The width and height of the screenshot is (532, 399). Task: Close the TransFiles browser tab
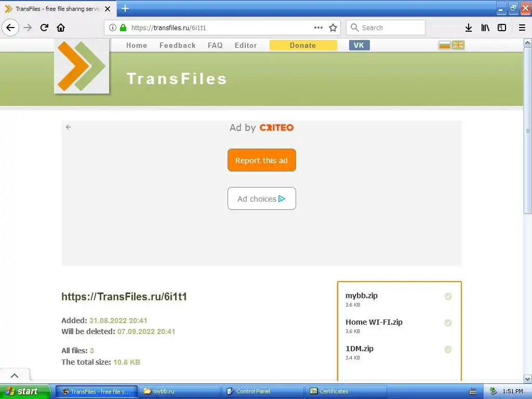click(108, 9)
